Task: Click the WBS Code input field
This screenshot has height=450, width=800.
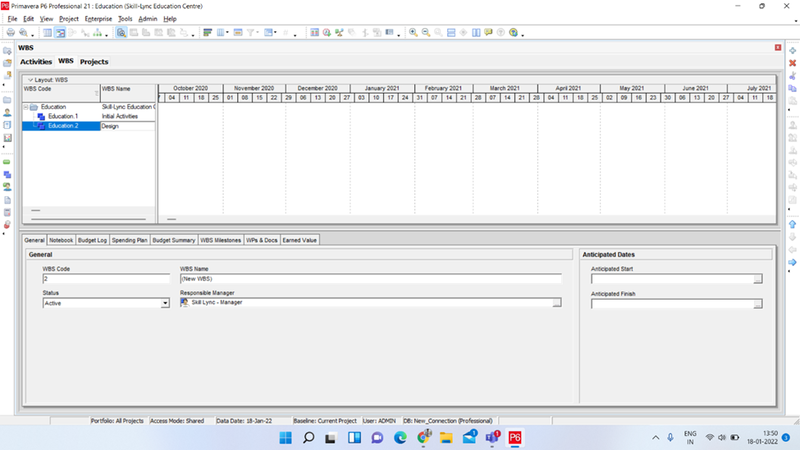Action: coord(106,279)
